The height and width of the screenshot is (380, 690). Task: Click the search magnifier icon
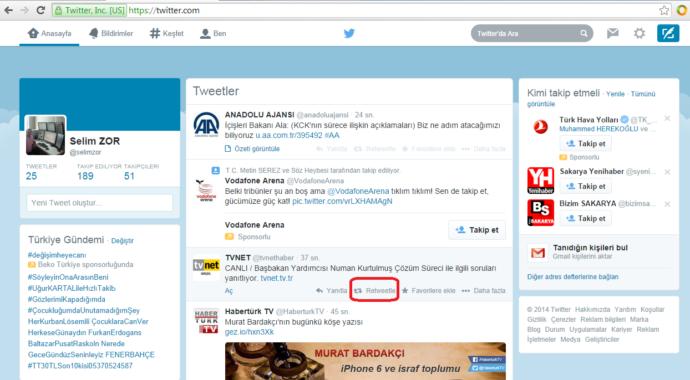pos(584,33)
